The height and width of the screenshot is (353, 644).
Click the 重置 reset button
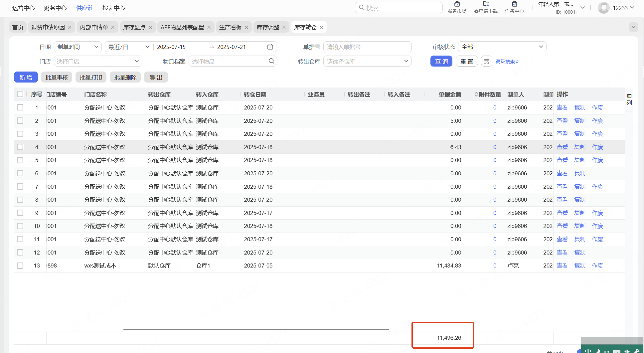[467, 62]
